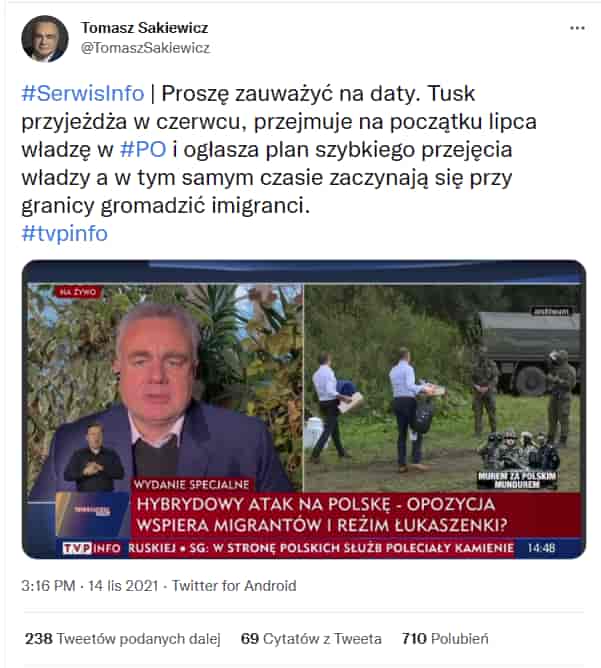Open the attached TVP Info image
This screenshot has height=668, width=601.
304,409
